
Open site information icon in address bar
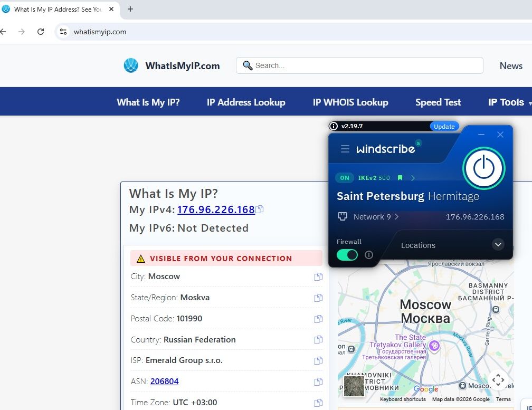63,32
